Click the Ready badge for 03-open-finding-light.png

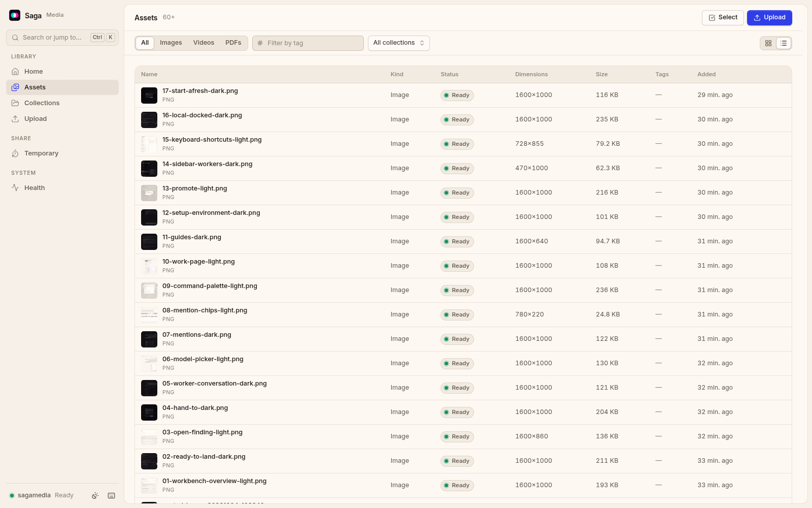pyautogui.click(x=457, y=437)
